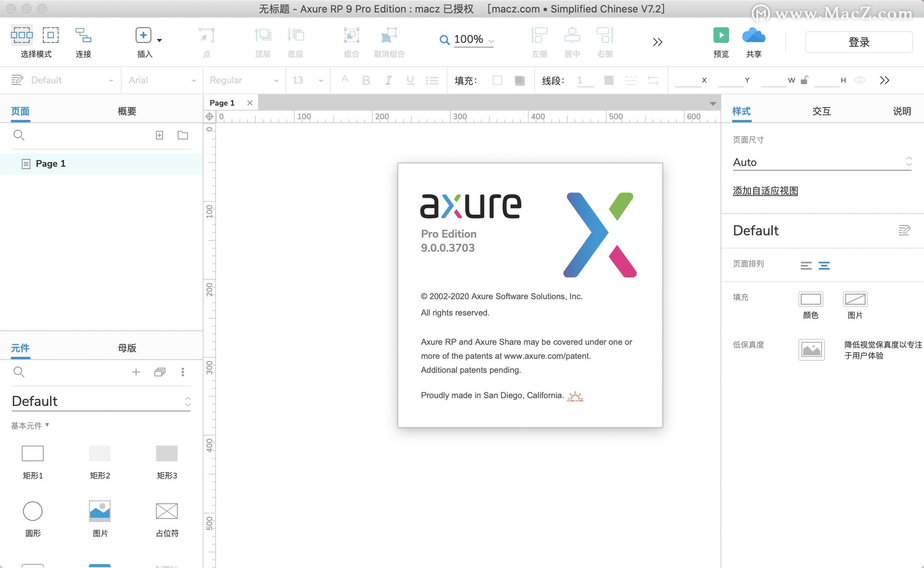Switch to the 页面 pages tab
The image size is (924, 568).
point(20,112)
